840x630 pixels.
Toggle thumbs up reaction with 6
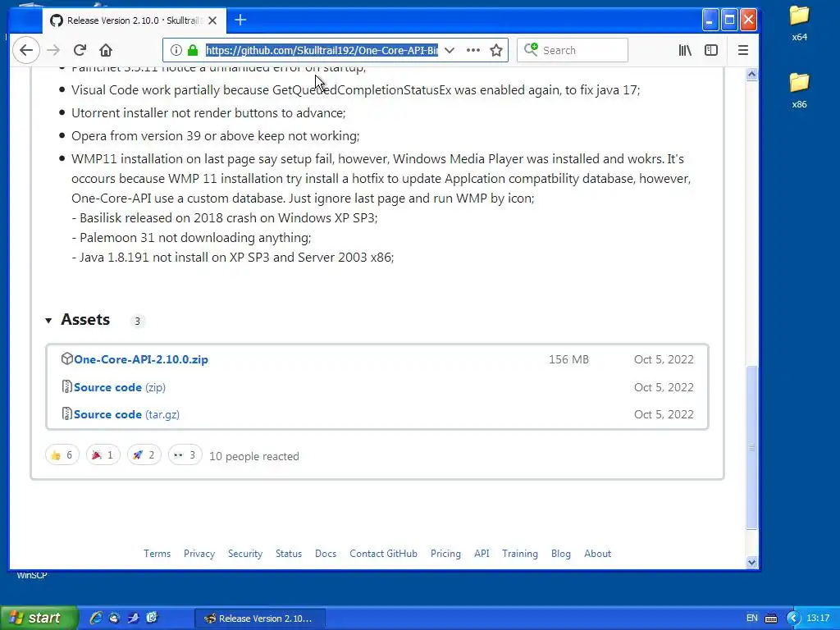coord(62,454)
